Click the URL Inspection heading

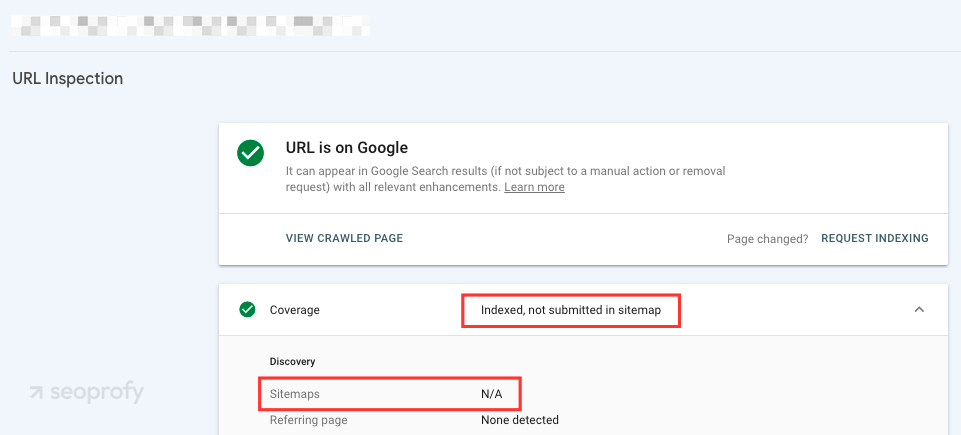coord(67,79)
